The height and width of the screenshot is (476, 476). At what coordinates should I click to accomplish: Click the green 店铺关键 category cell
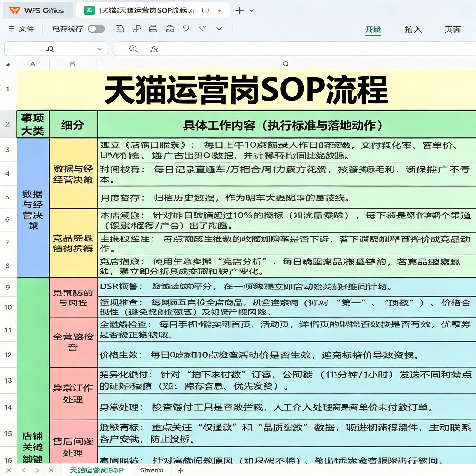tap(33, 371)
